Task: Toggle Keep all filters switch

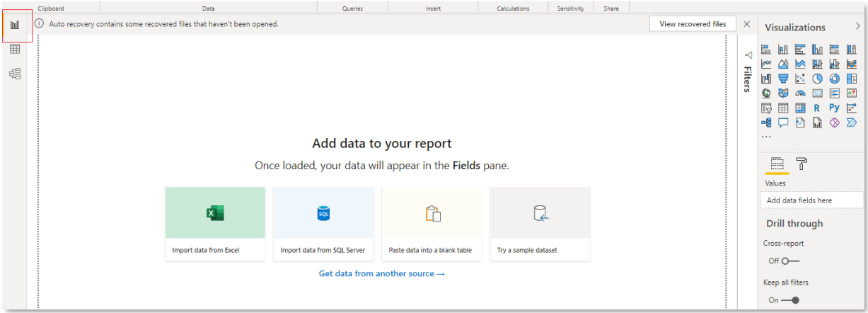Action: (x=790, y=300)
